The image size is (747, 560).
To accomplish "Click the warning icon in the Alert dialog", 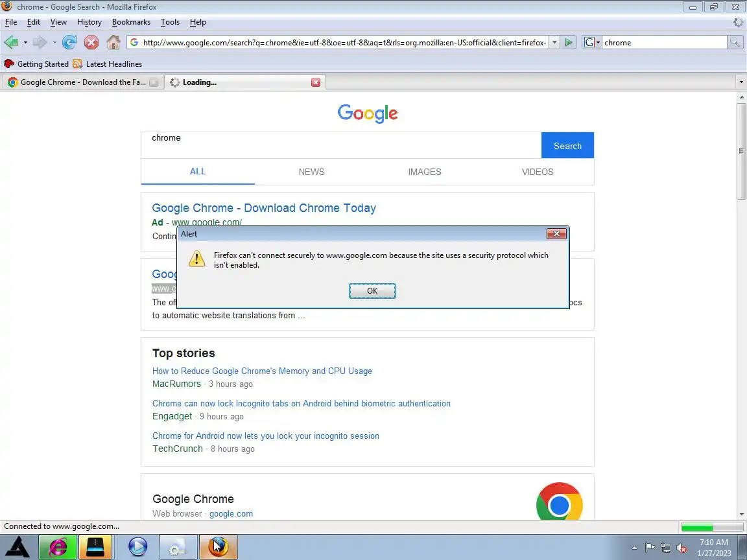I will (x=196, y=259).
